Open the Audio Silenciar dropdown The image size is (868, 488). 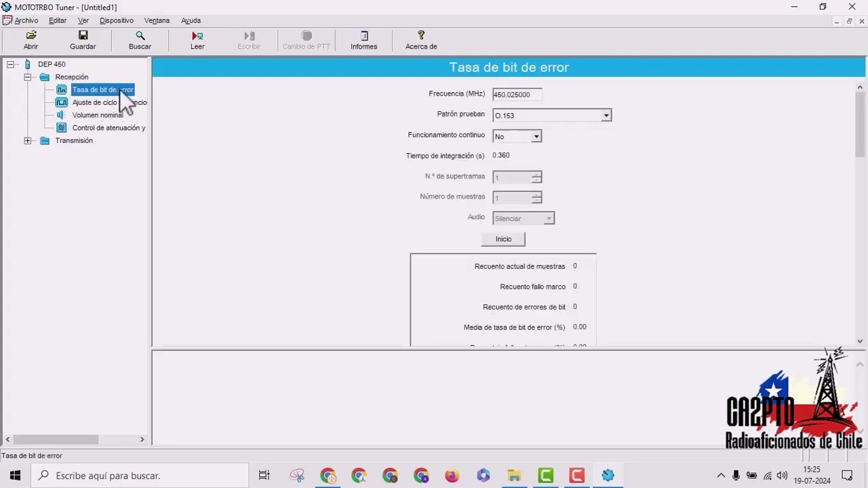tap(549, 218)
